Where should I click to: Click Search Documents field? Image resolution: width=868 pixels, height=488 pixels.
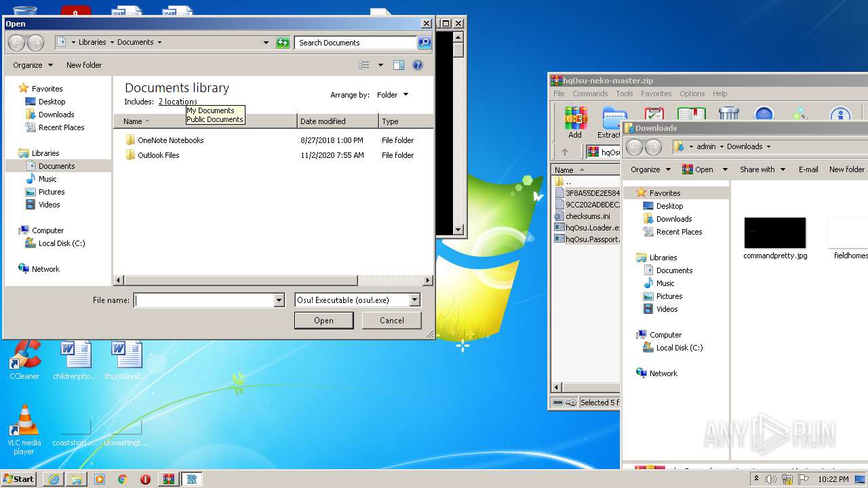[356, 43]
